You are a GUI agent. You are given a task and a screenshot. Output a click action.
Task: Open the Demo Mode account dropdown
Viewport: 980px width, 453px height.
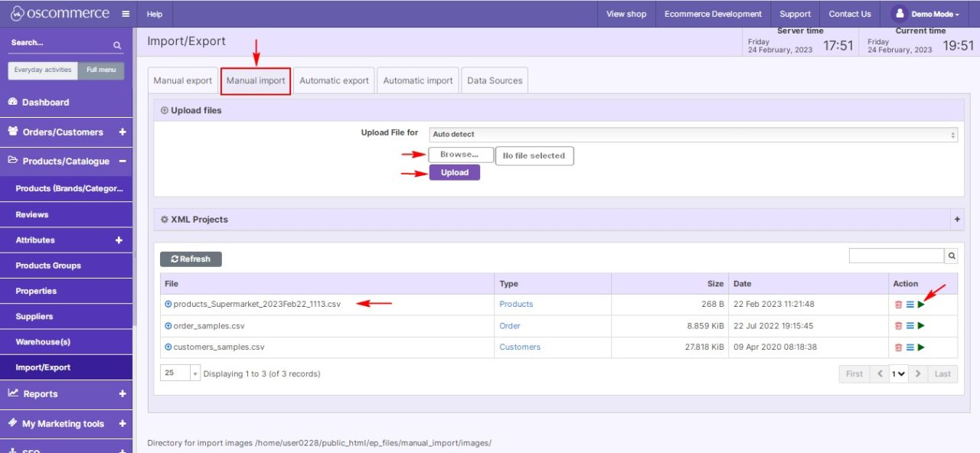pos(935,14)
